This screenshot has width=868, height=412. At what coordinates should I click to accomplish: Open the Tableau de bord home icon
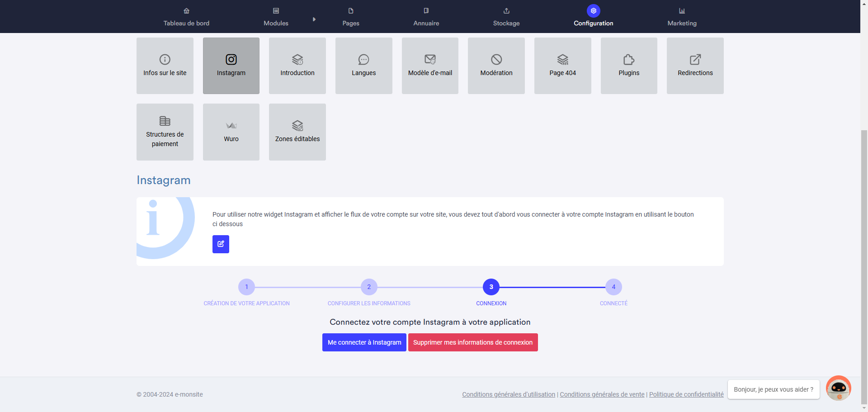[x=186, y=11]
